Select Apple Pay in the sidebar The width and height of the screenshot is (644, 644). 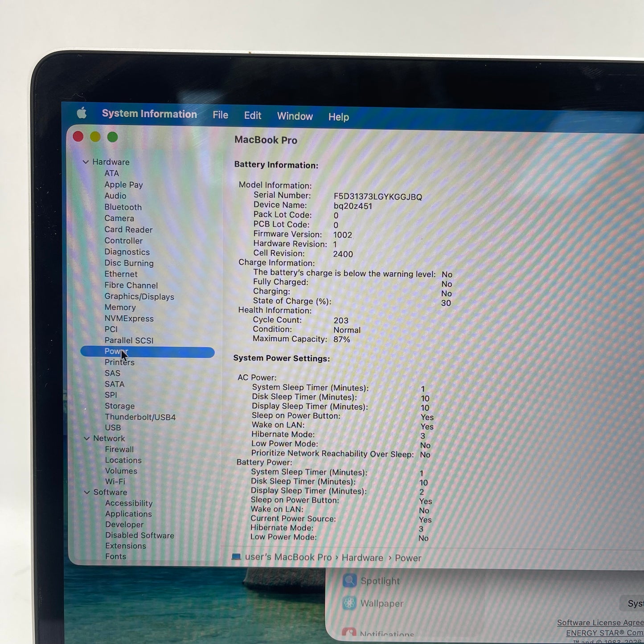click(x=123, y=185)
